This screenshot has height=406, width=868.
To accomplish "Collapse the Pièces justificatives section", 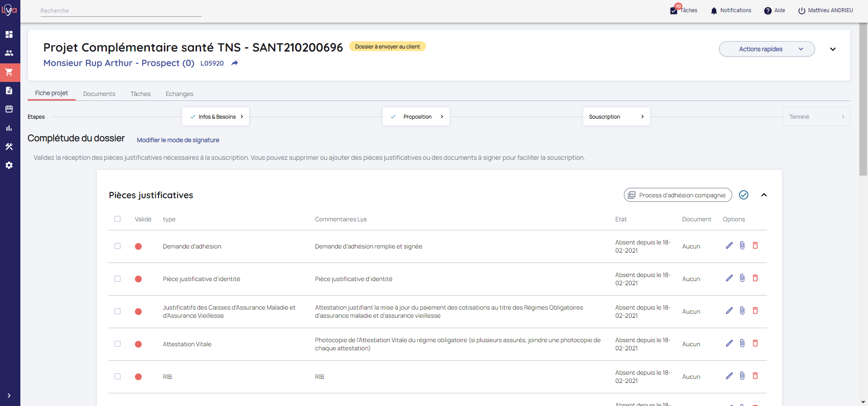I will (764, 195).
